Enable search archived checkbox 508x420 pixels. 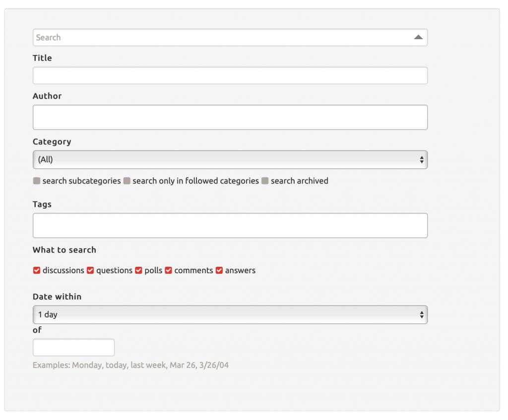tap(265, 180)
